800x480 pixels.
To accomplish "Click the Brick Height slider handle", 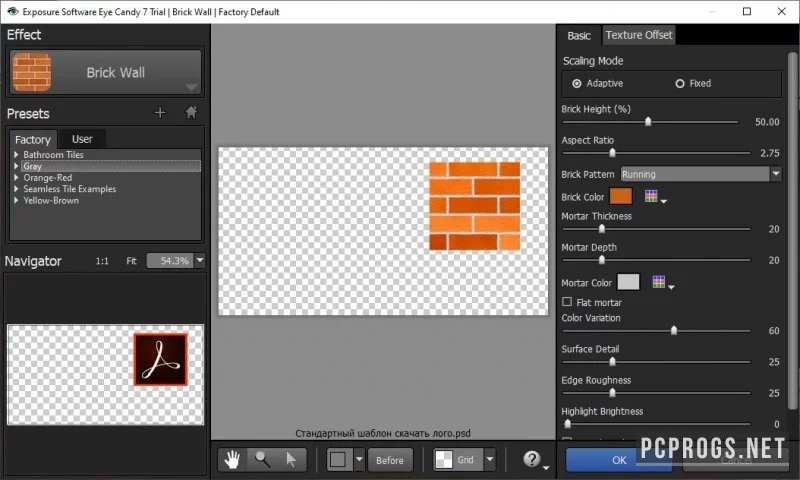I will click(648, 121).
